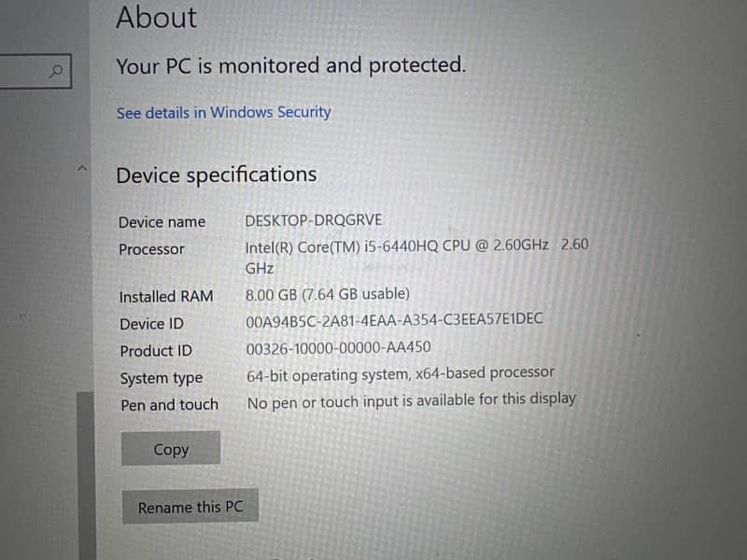Click the Rename this PC button
Image resolution: width=747 pixels, height=560 pixels.
(x=190, y=508)
